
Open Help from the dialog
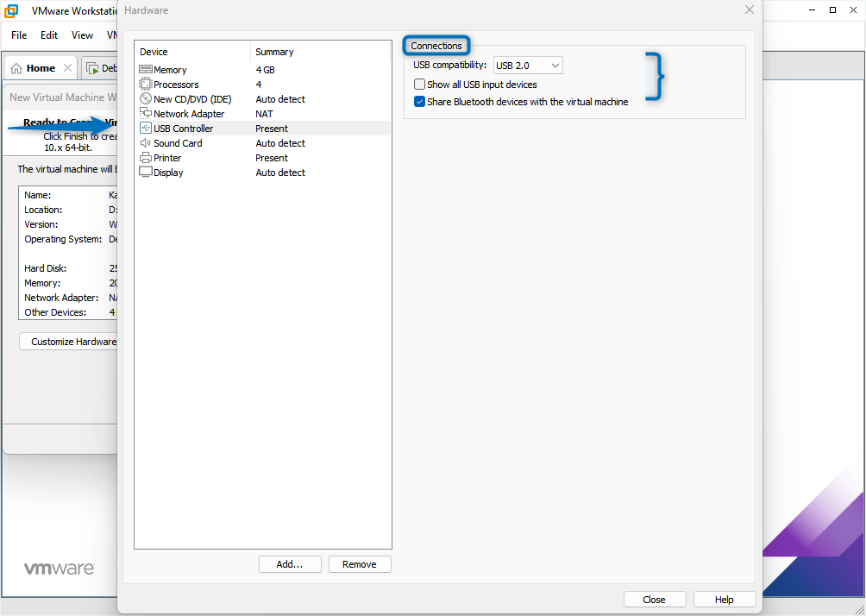pos(724,599)
